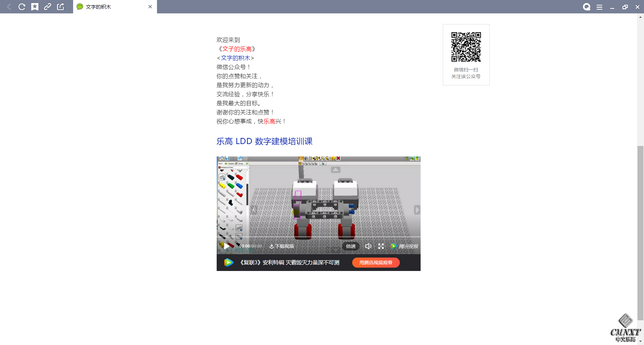Click 下载视频 download button
This screenshot has width=644, height=345.
click(282, 246)
